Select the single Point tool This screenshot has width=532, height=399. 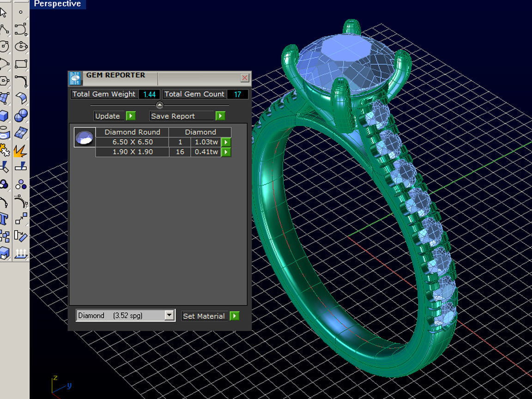21,12
